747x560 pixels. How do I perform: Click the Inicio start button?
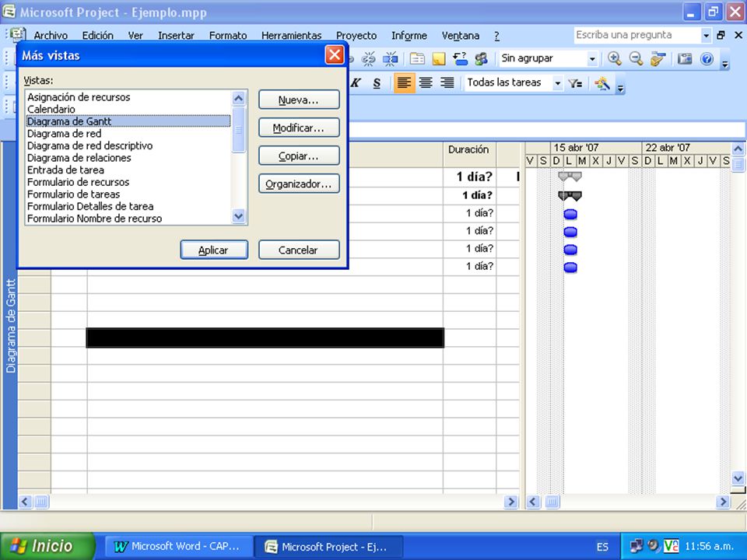pos(47,546)
